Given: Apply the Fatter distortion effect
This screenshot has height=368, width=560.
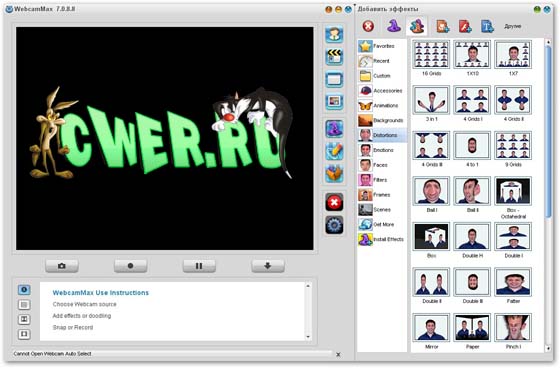Looking at the screenshot, I should pyautogui.click(x=513, y=282).
